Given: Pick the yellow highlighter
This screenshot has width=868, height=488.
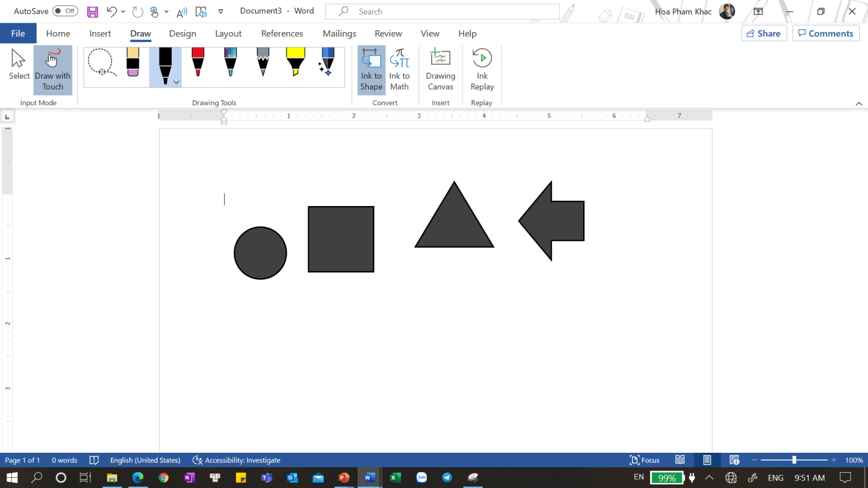Looking at the screenshot, I should (x=296, y=62).
